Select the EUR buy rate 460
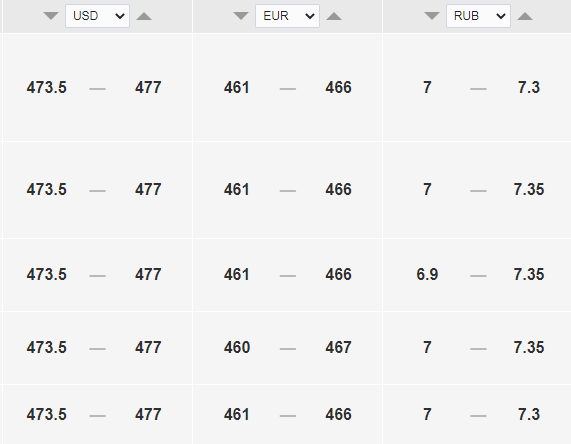Image resolution: width=571 pixels, height=444 pixels. [x=237, y=347]
